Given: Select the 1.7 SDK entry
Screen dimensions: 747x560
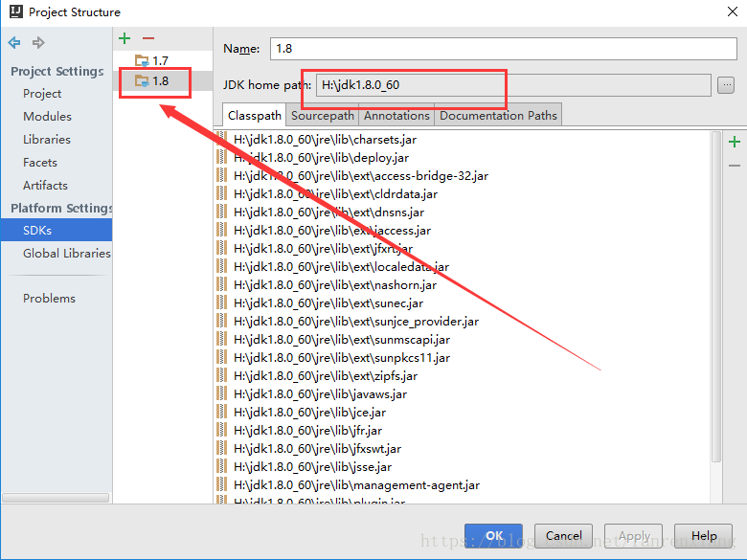Looking at the screenshot, I should [x=159, y=60].
